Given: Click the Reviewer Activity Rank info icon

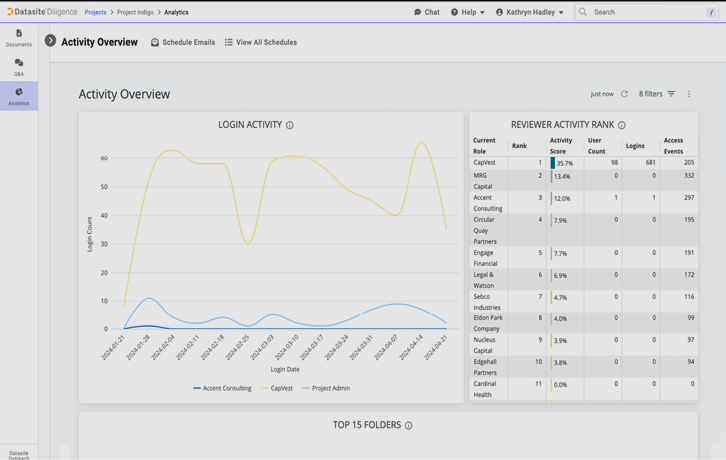Looking at the screenshot, I should pyautogui.click(x=622, y=126).
